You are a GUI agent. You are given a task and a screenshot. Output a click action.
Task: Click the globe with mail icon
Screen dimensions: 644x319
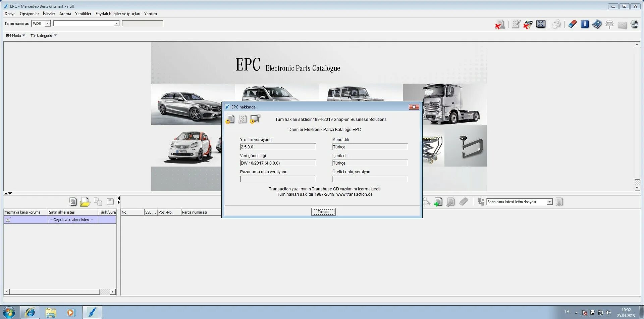(635, 24)
